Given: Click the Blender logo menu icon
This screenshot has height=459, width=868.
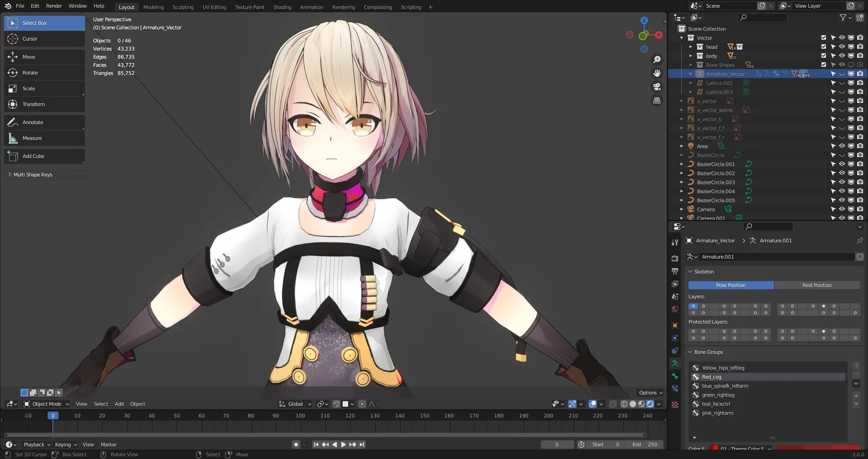Looking at the screenshot, I should (8, 6).
